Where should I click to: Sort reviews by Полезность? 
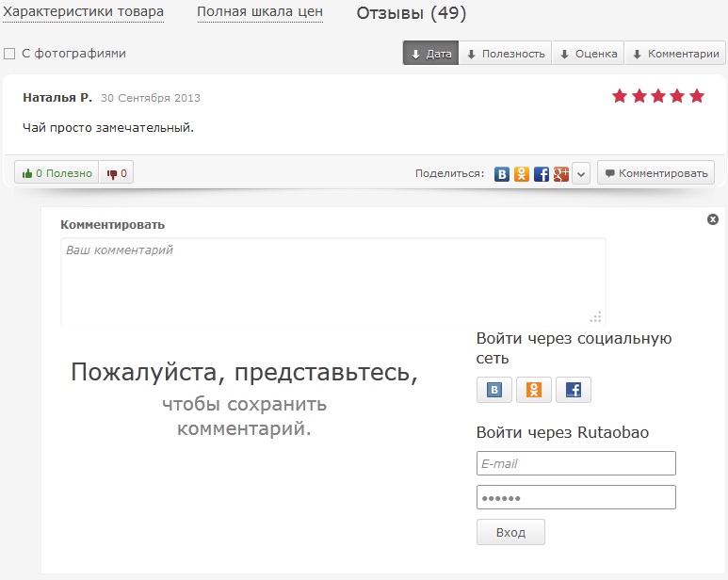[x=505, y=54]
